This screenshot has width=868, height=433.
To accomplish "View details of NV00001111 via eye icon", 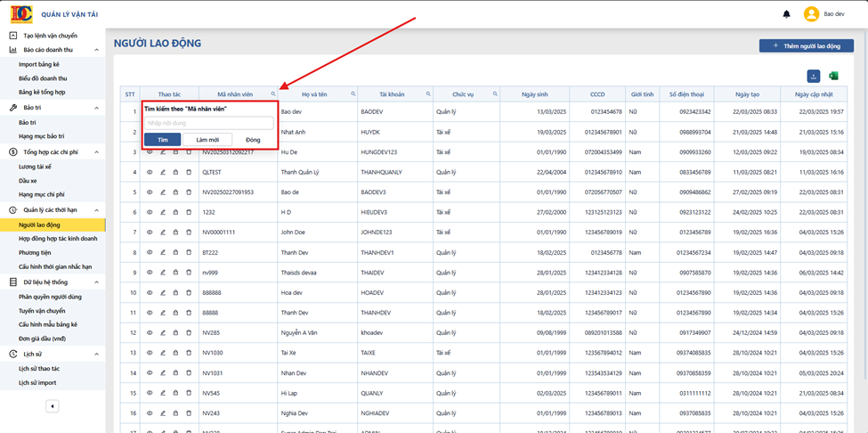I will (x=150, y=232).
